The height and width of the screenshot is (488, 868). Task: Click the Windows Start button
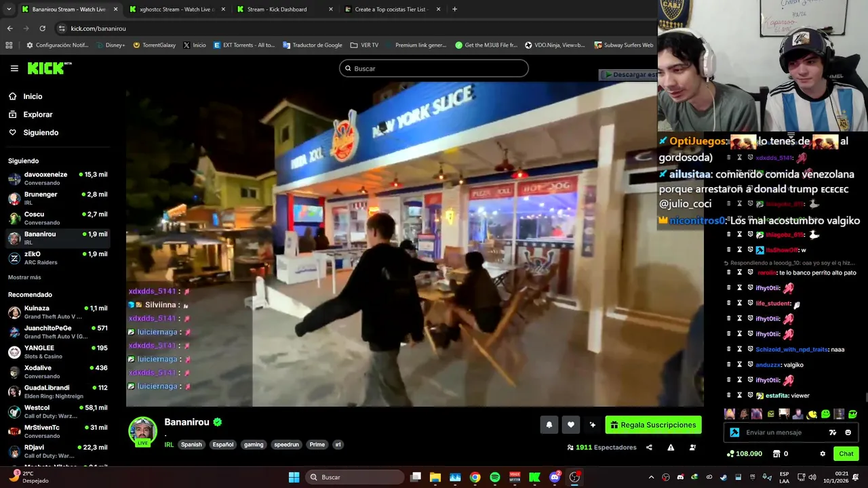coord(294,477)
